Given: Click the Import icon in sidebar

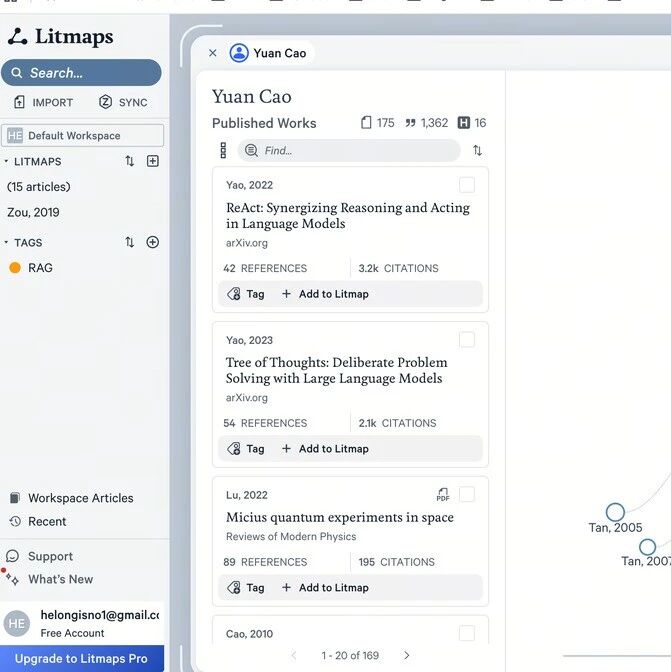Looking at the screenshot, I should click(x=20, y=102).
